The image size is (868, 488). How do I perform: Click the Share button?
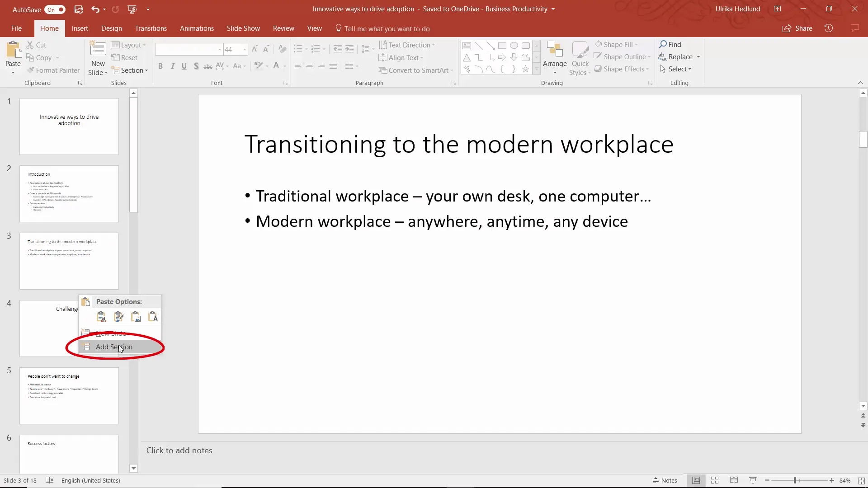tap(797, 28)
